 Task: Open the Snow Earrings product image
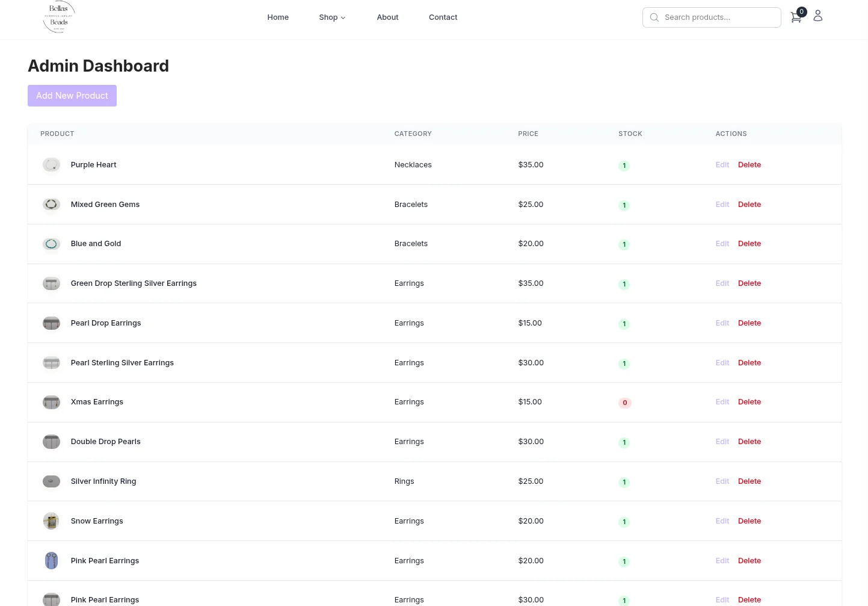(x=51, y=521)
